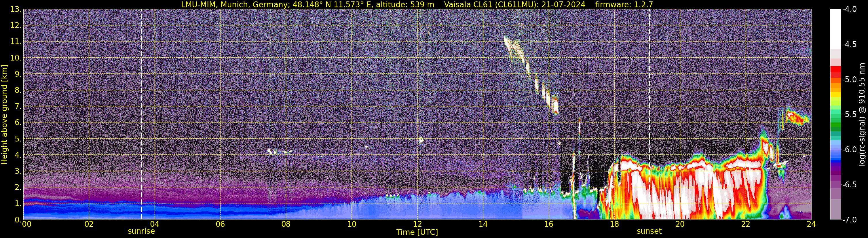
Task: Pick the red band of the colorbar
Action: 835,72
